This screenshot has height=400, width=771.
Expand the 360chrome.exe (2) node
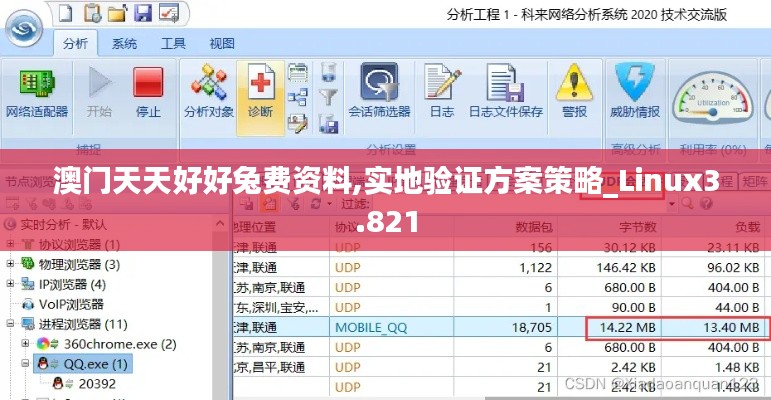coord(26,343)
